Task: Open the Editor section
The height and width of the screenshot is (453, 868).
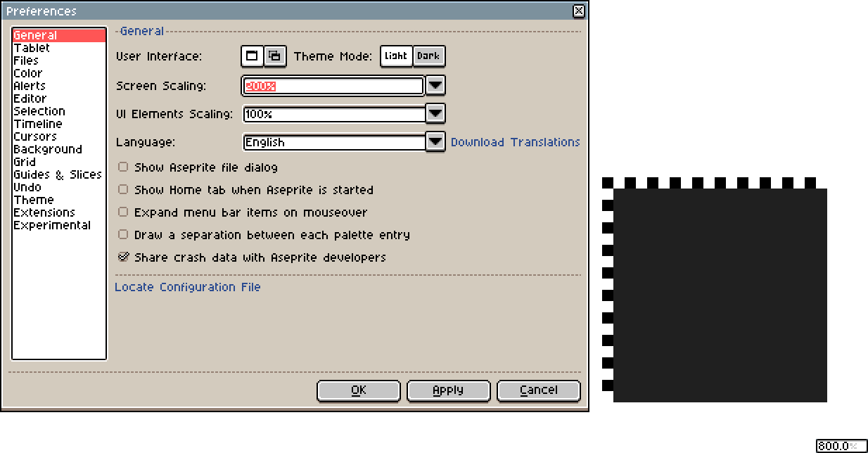Action: pyautogui.click(x=59, y=98)
